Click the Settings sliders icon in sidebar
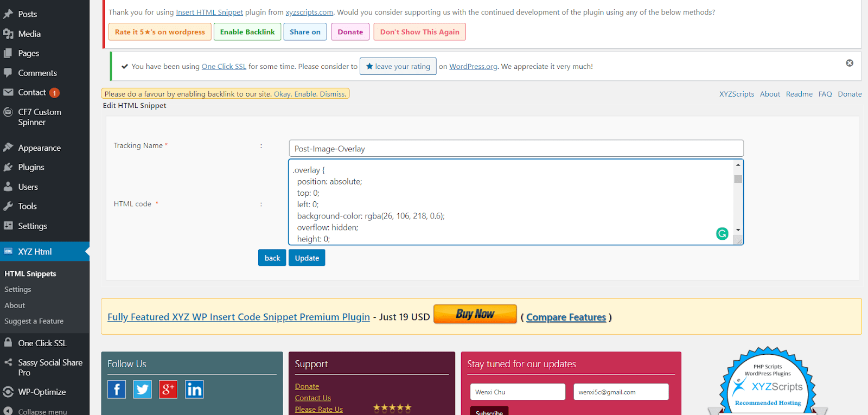868x415 pixels. tap(8, 226)
